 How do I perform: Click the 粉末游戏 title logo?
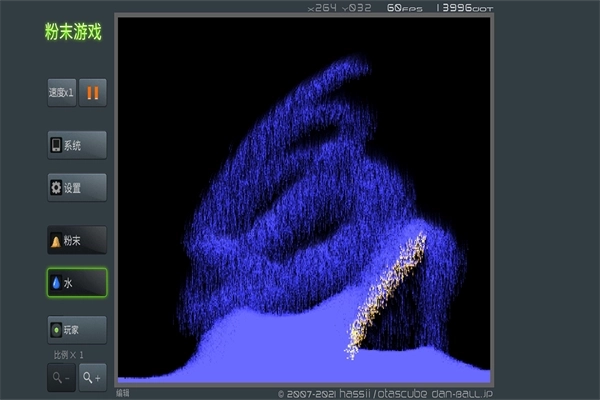(x=72, y=32)
